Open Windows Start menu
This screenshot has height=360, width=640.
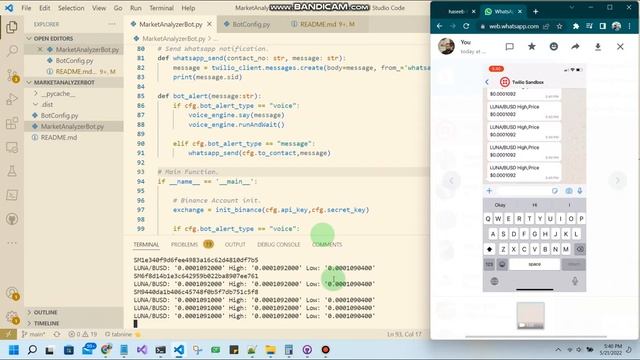pos(13,350)
